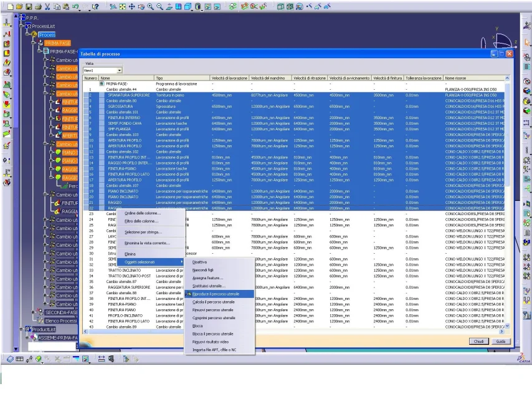
Task: Undo the last action with the Undo icon
Action: click(75, 6)
